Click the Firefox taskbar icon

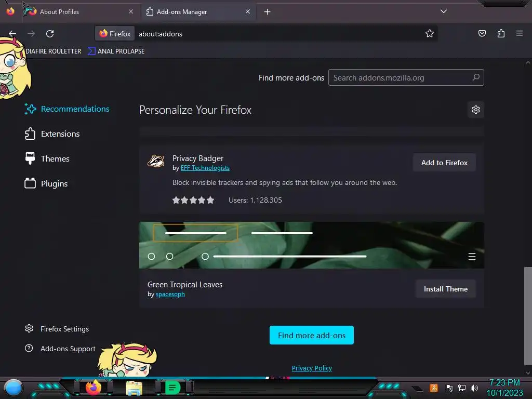coord(94,388)
